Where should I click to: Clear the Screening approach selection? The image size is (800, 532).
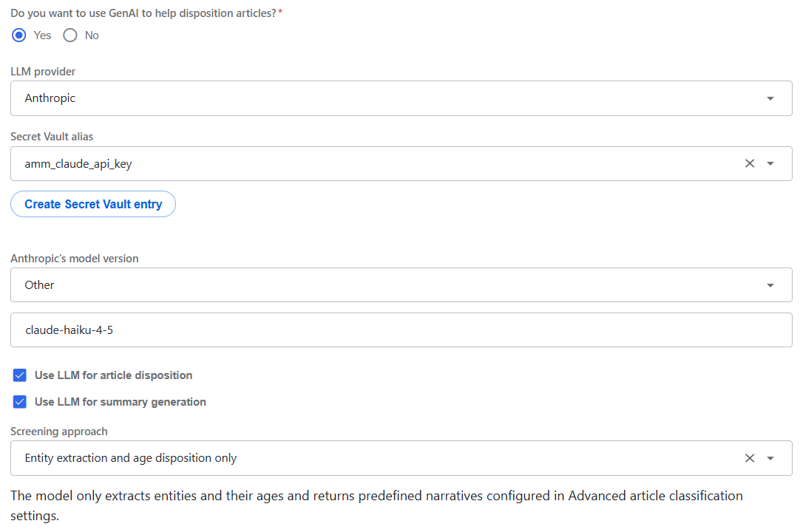(750, 458)
